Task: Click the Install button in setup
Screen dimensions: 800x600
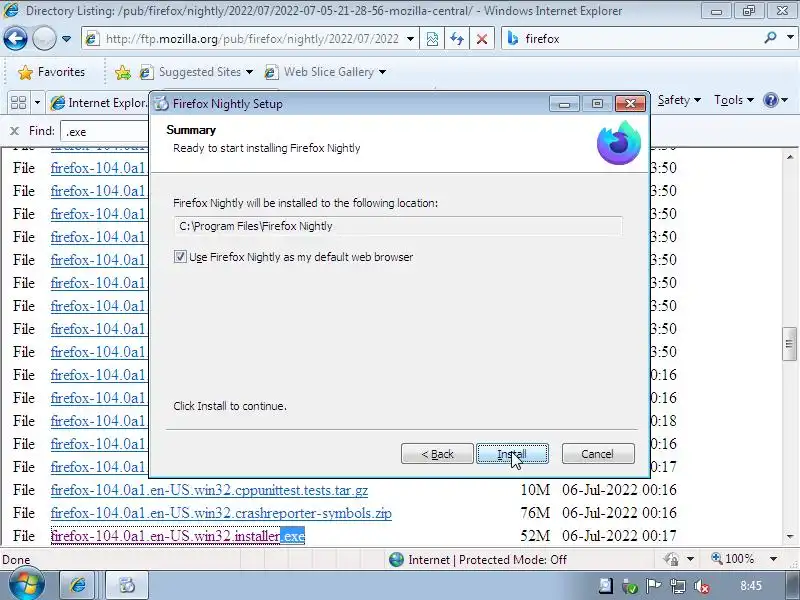Action: tap(512, 454)
